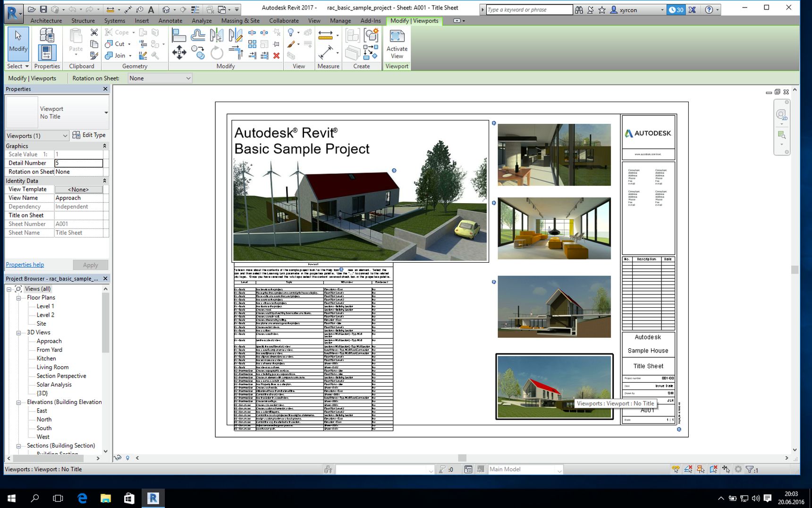Open Windows Start menu

(11, 498)
